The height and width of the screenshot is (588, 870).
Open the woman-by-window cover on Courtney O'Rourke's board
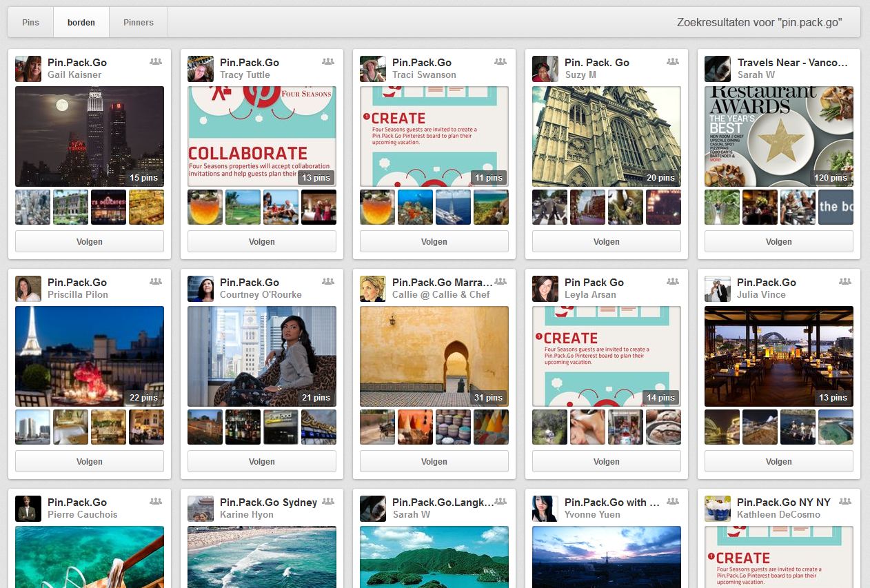262,356
